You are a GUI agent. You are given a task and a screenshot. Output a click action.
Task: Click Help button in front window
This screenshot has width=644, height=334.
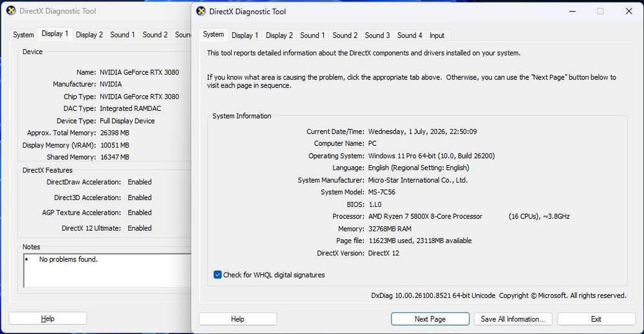click(238, 319)
